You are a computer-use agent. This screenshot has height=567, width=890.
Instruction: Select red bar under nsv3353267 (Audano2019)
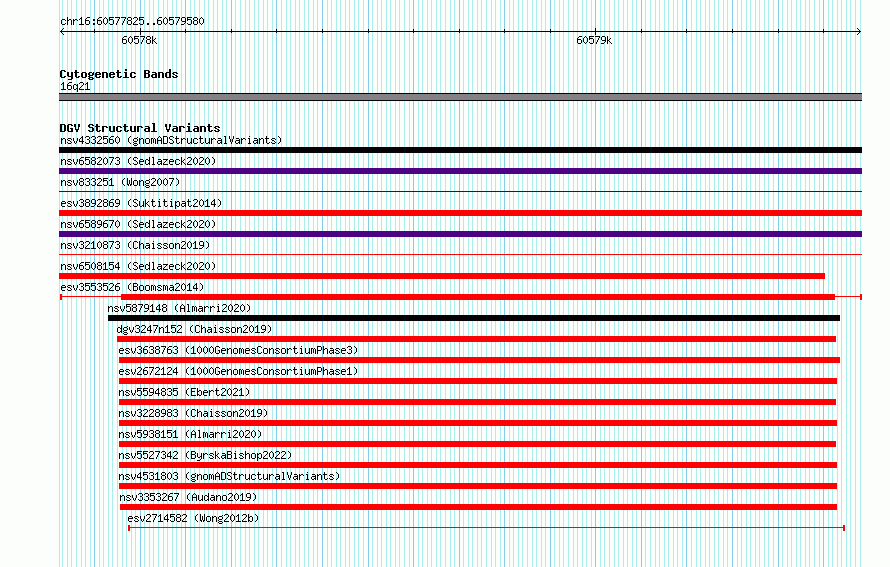tap(478, 507)
